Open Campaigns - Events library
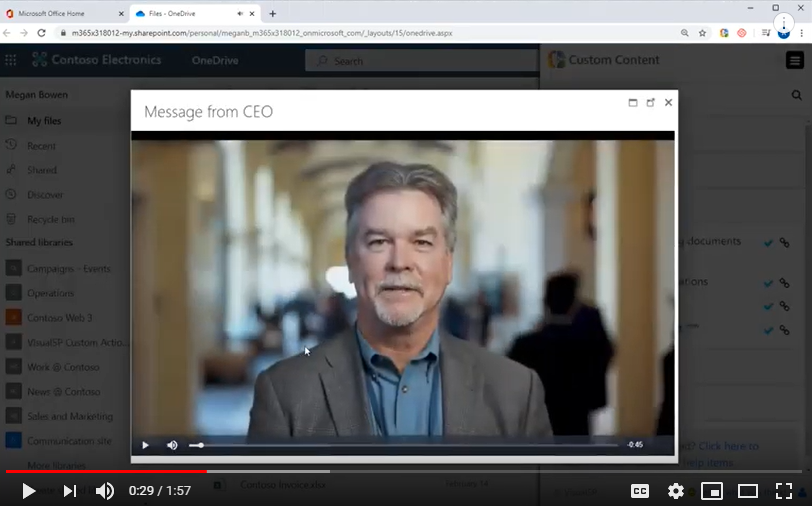812x506 pixels. (x=68, y=268)
